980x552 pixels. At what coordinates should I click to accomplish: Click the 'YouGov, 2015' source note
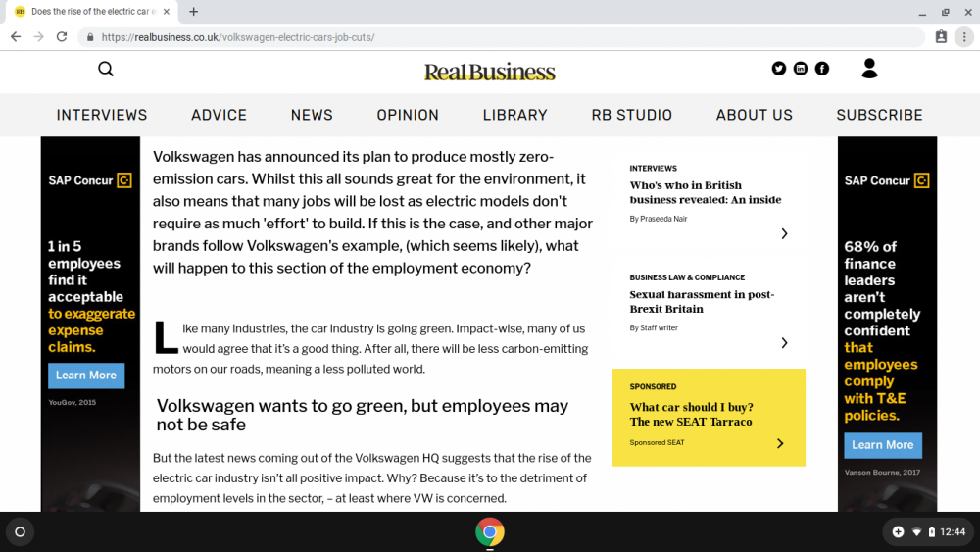73,402
